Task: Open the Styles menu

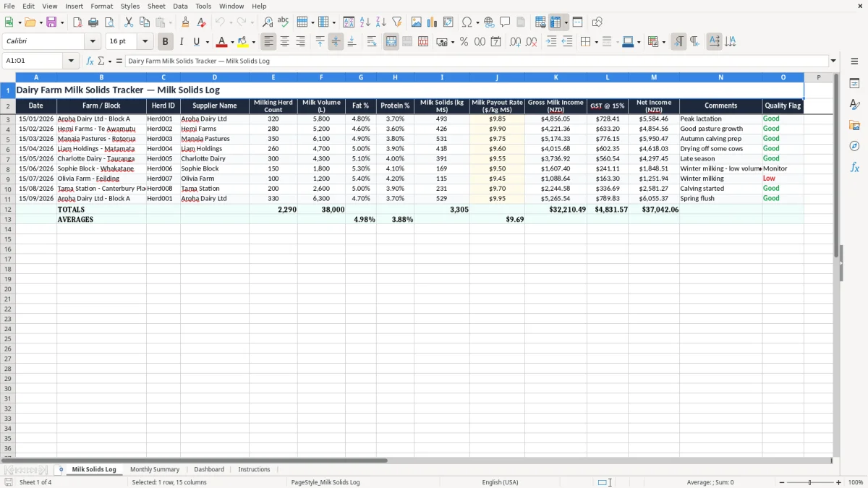Action: click(130, 6)
